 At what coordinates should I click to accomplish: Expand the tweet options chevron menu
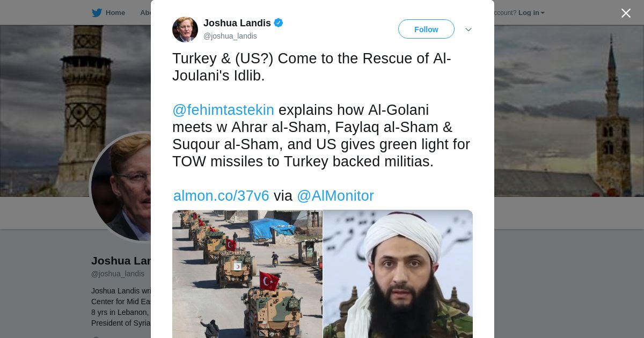[x=469, y=30]
